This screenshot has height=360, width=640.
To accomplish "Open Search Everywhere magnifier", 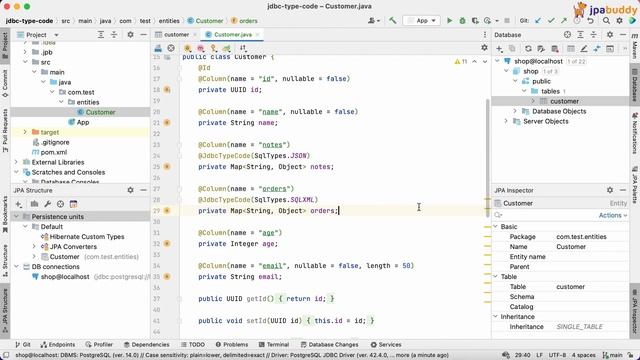I will (x=606, y=20).
